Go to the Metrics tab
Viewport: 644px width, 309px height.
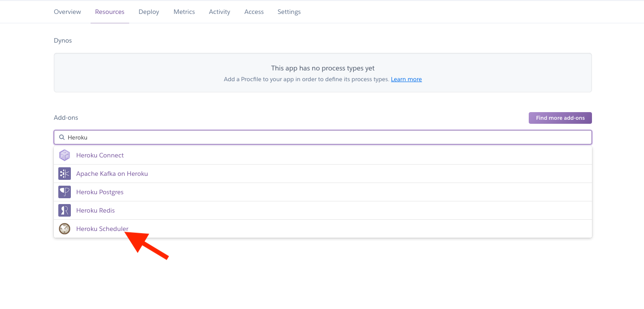pyautogui.click(x=184, y=12)
